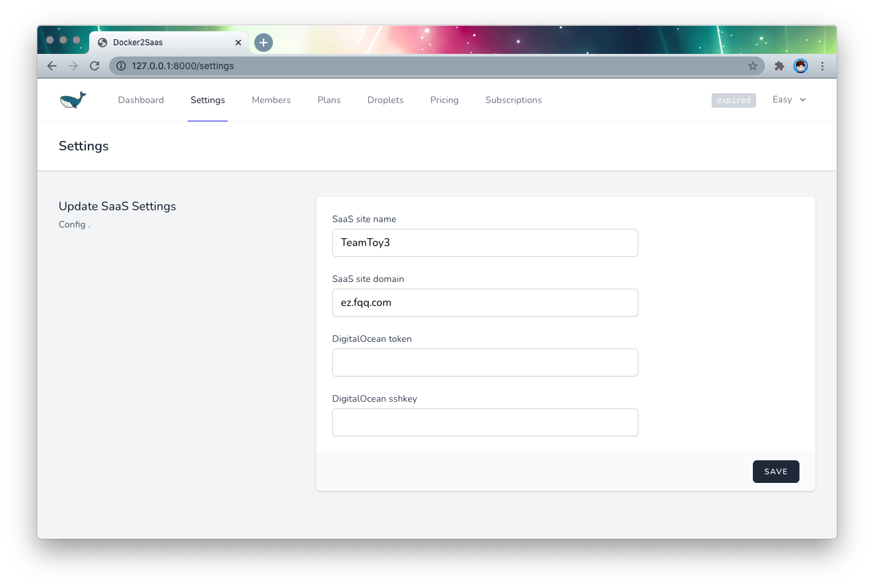874x588 pixels.
Task: Click the whale logo icon
Action: coord(73,100)
